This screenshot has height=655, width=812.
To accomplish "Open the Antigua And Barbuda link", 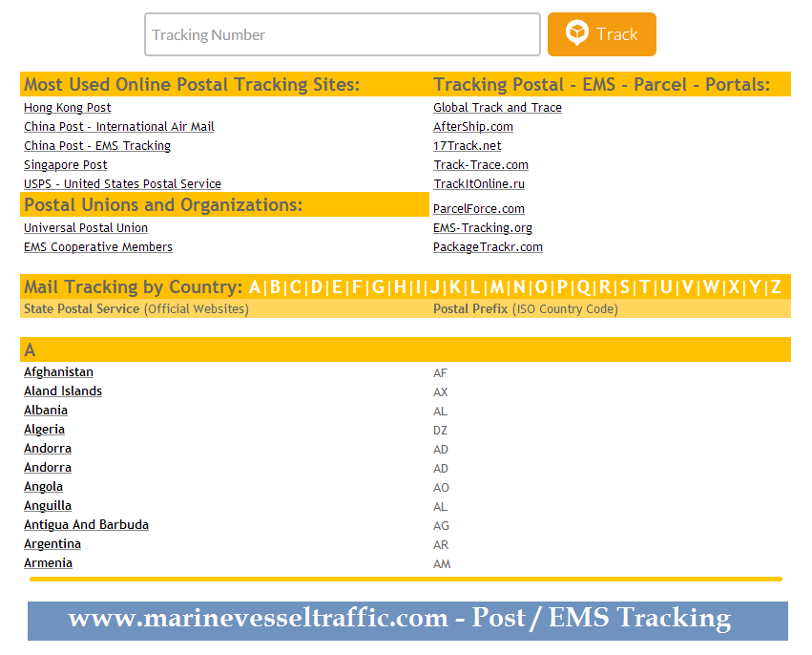I will click(x=86, y=525).
